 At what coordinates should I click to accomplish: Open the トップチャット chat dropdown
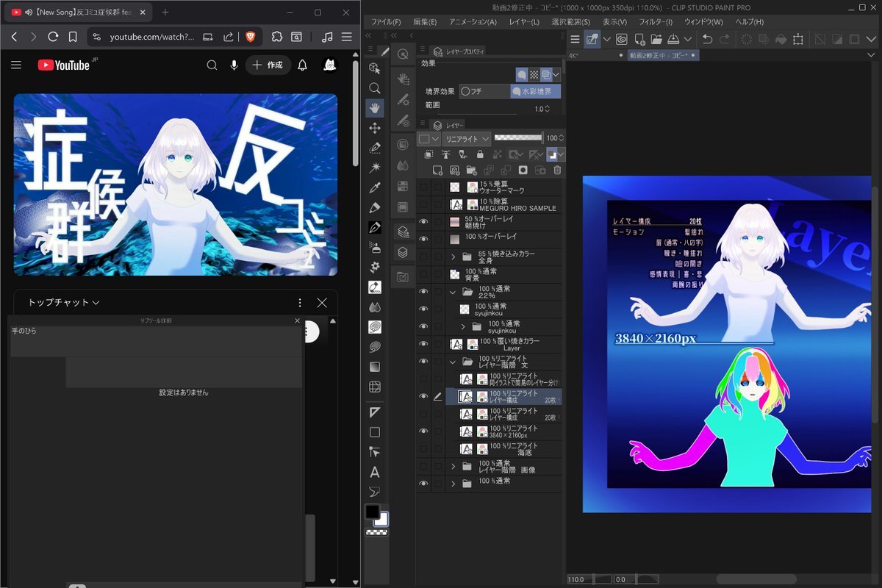(64, 303)
